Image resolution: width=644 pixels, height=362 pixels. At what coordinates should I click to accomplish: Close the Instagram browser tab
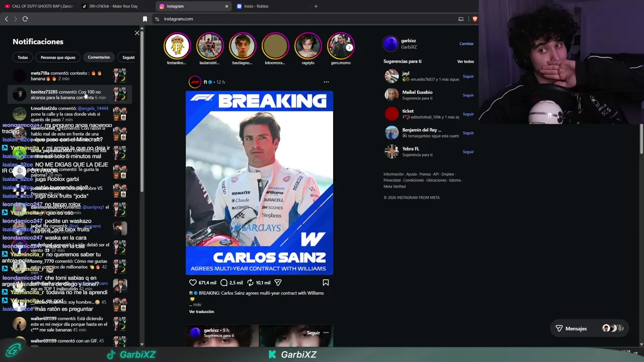(226, 6)
